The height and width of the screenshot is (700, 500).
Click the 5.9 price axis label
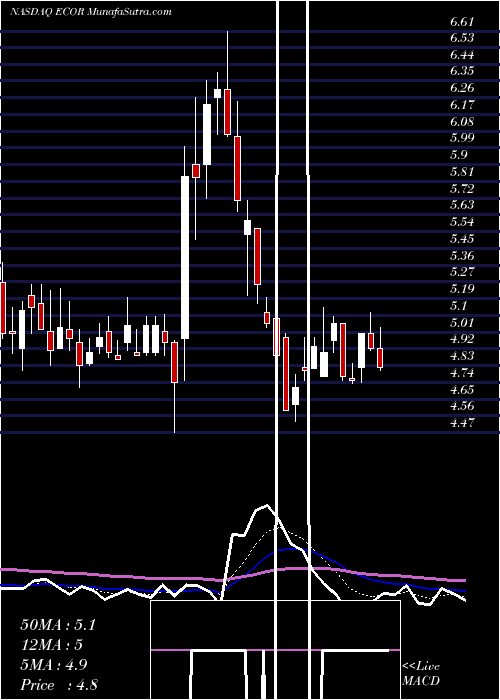[x=459, y=155]
